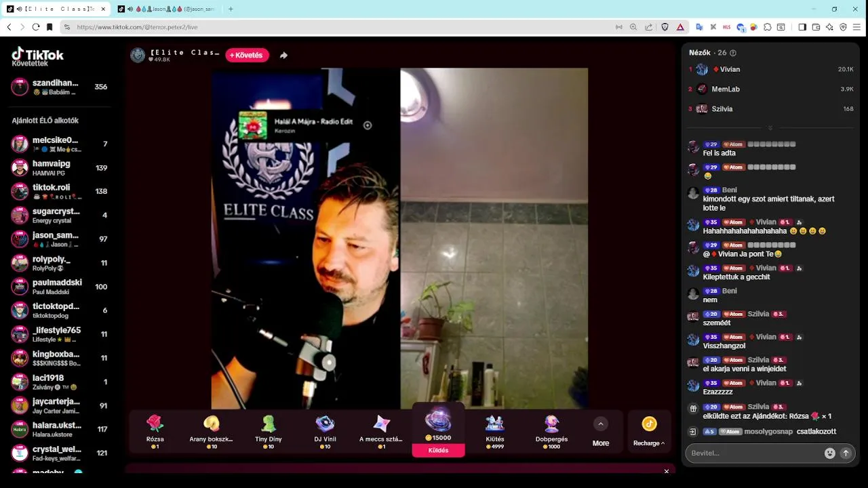Open hamvaipg recommended live
This screenshot has height=488, width=868.
[60, 168]
